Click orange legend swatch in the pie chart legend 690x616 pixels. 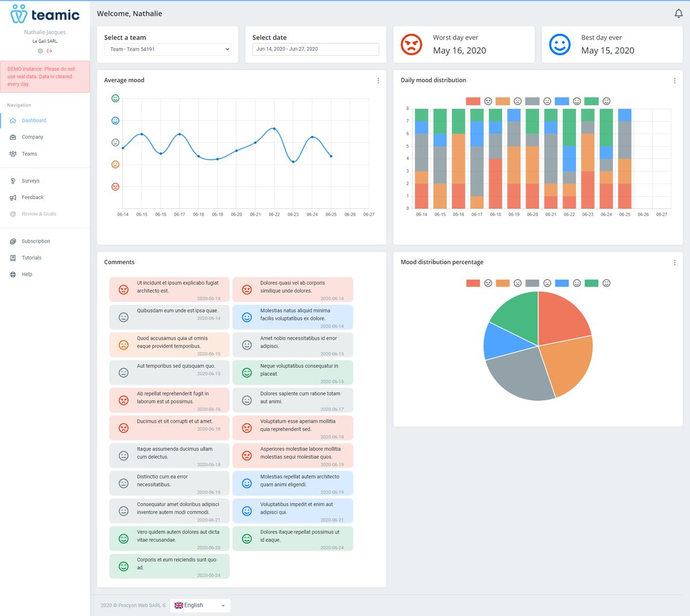click(x=503, y=283)
